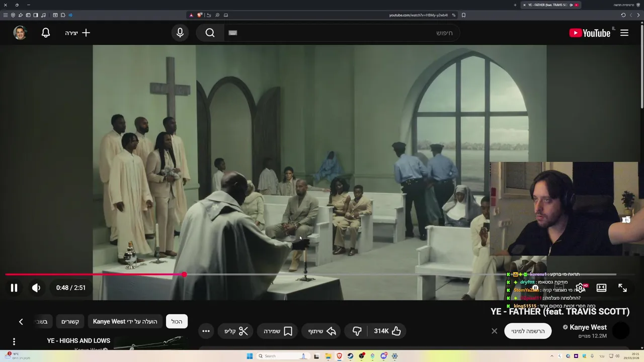The width and height of the screenshot is (644, 362).
Task: Open the music note toolbar icon
Action: [43, 15]
